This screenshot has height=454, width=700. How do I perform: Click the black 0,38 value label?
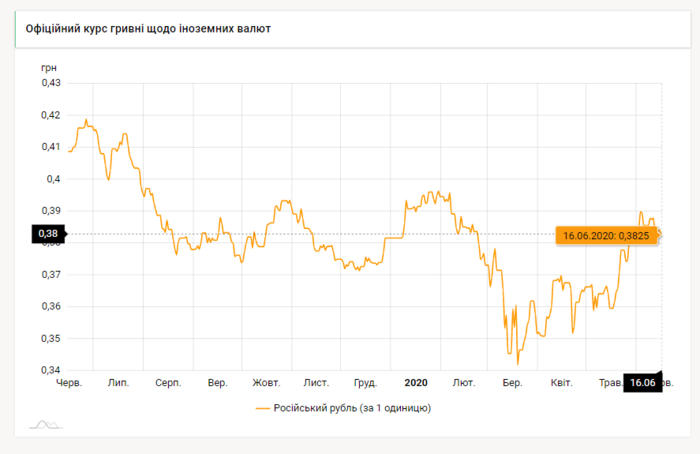48,234
